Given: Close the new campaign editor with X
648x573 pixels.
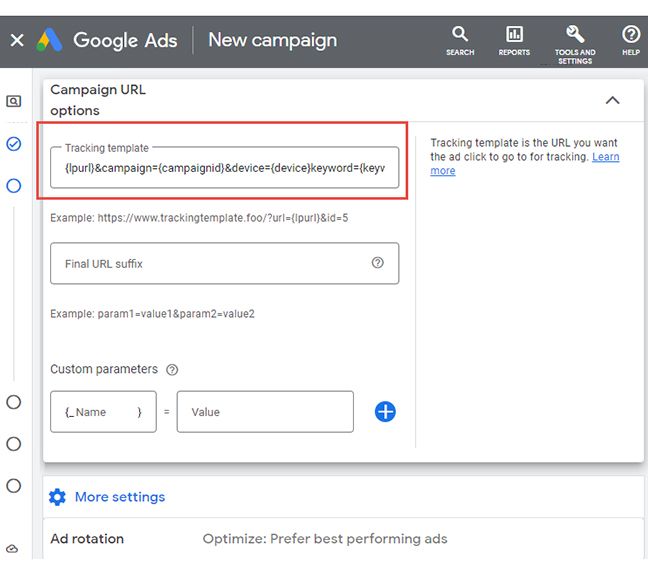Looking at the screenshot, I should tap(16, 41).
